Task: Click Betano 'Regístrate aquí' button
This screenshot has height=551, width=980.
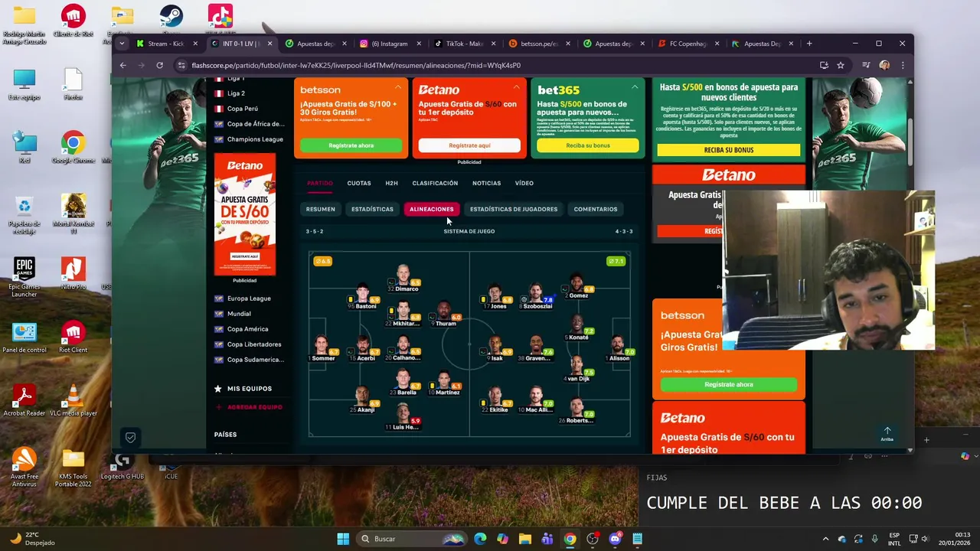Action: tap(469, 145)
